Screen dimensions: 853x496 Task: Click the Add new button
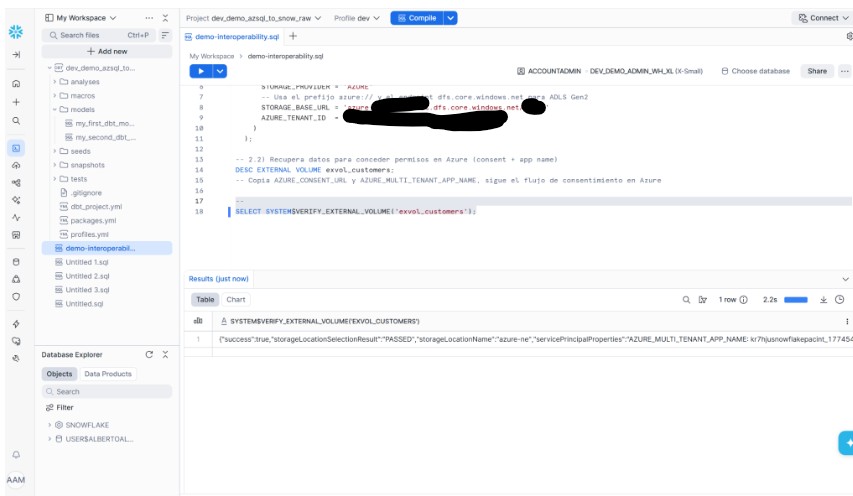(x=106, y=51)
